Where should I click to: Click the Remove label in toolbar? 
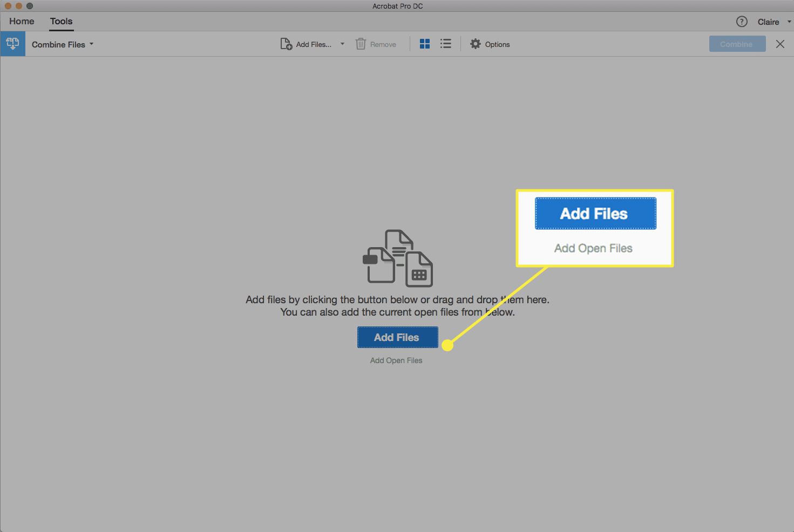coord(383,44)
